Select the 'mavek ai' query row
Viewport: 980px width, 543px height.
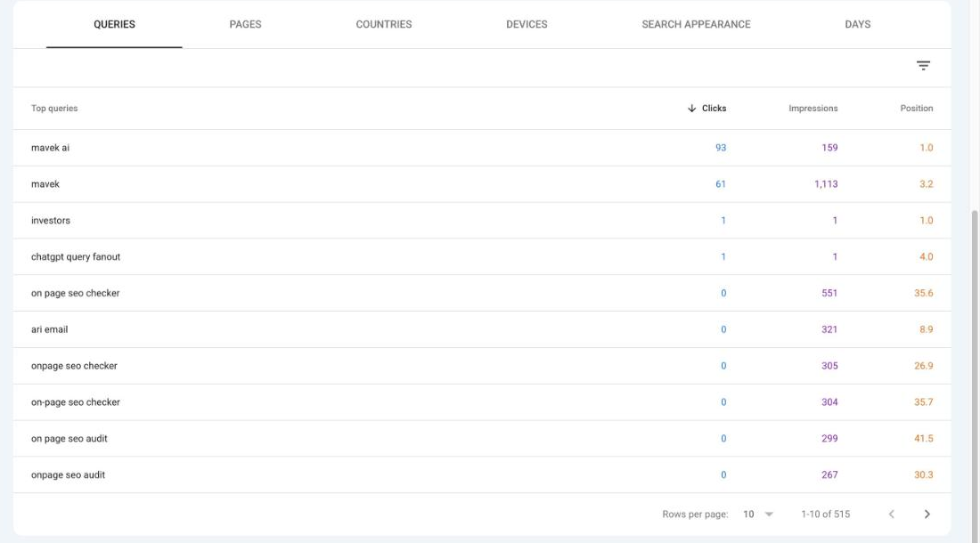(x=482, y=148)
